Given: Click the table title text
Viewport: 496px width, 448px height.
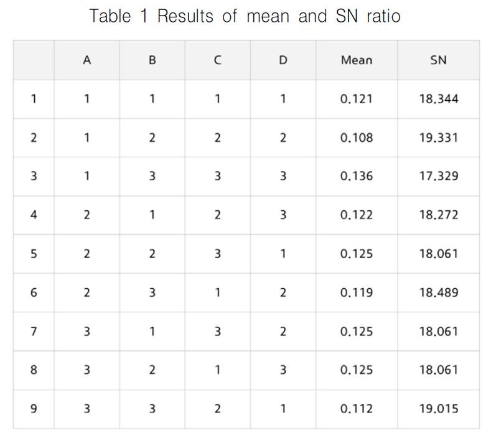Looking at the screenshot, I should [x=245, y=16].
